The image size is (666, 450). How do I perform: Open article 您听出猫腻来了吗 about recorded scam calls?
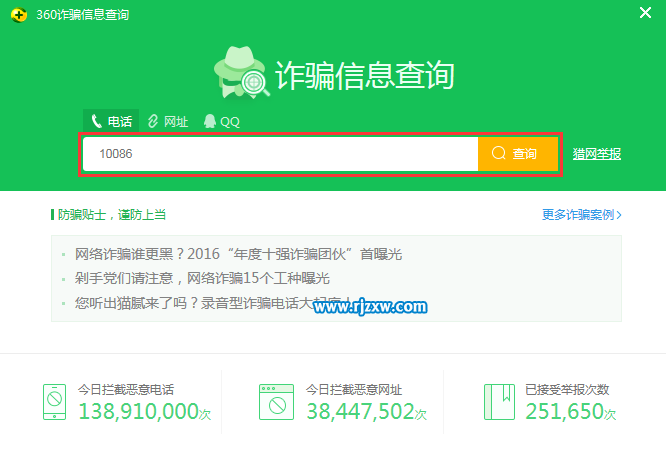tap(212, 303)
